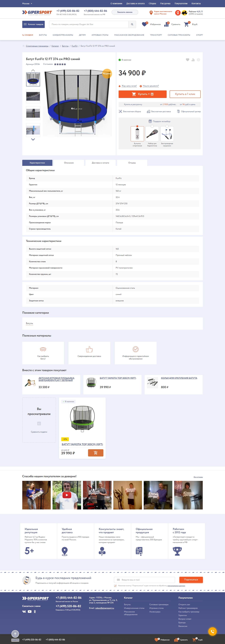Click the orange floating phone callback icon
The height and width of the screenshot is (644, 225).
[212, 631]
